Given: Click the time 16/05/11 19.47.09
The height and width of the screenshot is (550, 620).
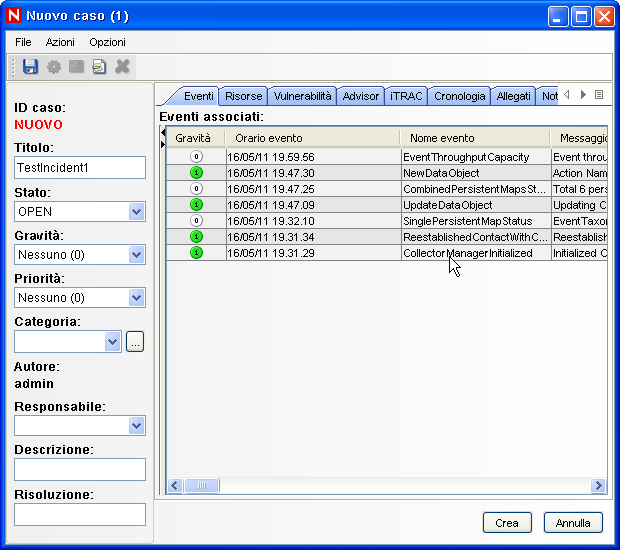Looking at the screenshot, I should 271,205.
